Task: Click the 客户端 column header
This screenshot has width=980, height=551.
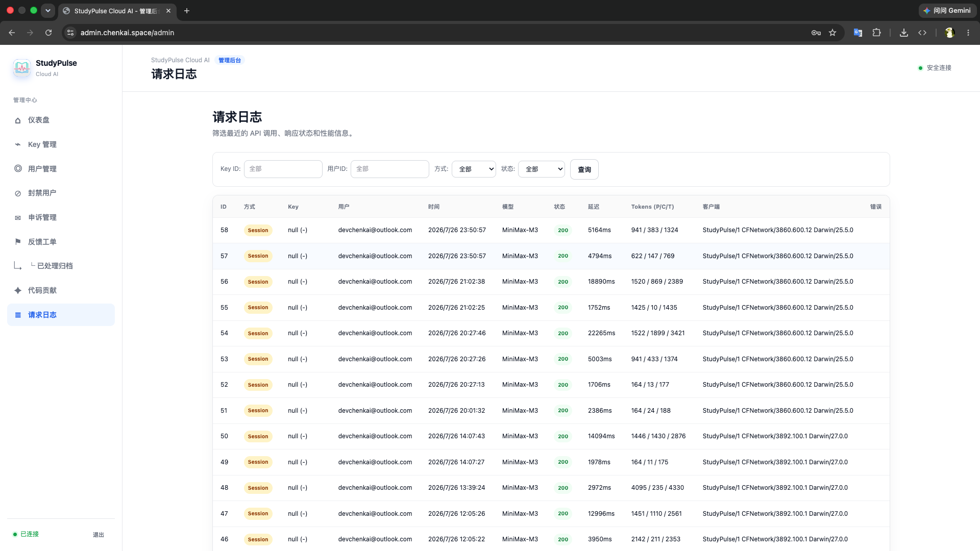Action: point(710,207)
